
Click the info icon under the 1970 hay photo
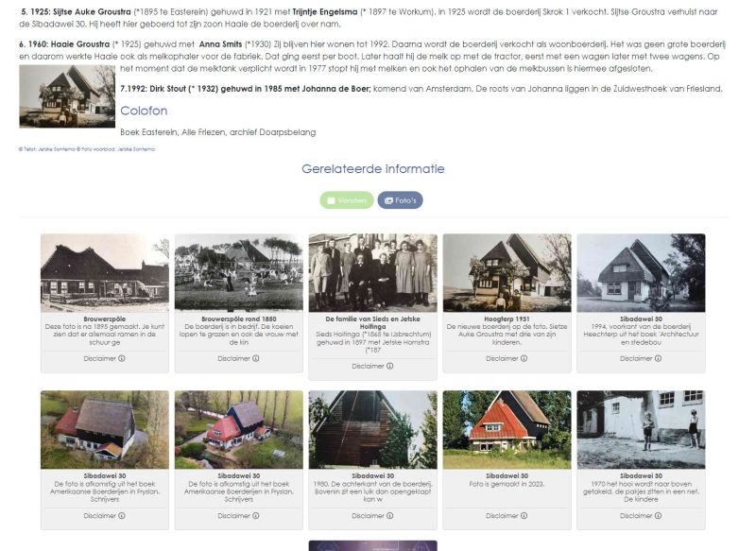click(x=658, y=516)
